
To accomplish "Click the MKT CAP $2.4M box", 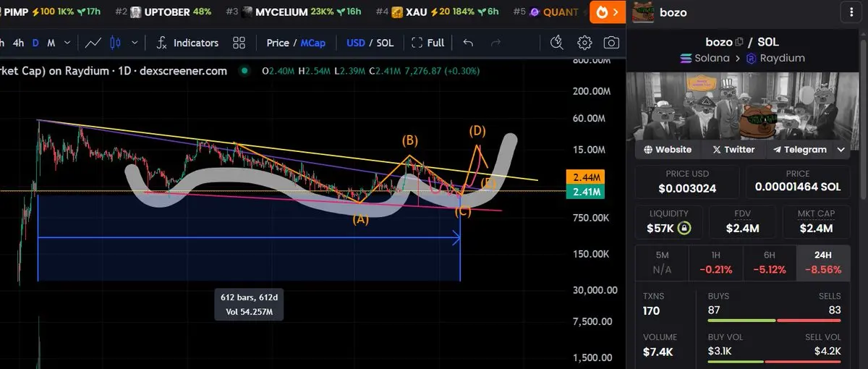I will (x=817, y=223).
